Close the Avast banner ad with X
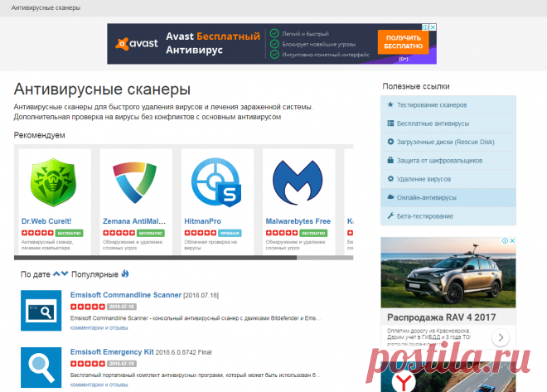This screenshot has height=392, width=547. 433,27
